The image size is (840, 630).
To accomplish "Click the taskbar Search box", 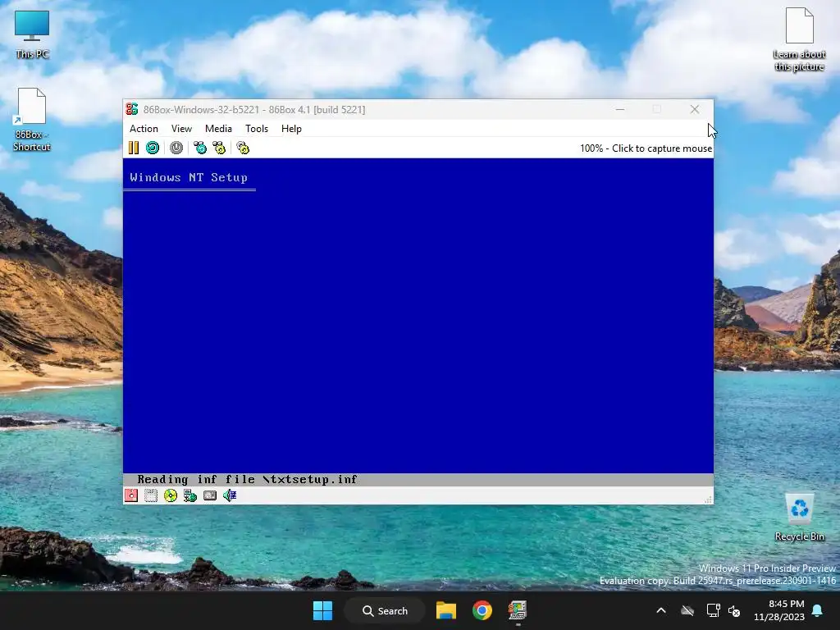I will tap(386, 610).
